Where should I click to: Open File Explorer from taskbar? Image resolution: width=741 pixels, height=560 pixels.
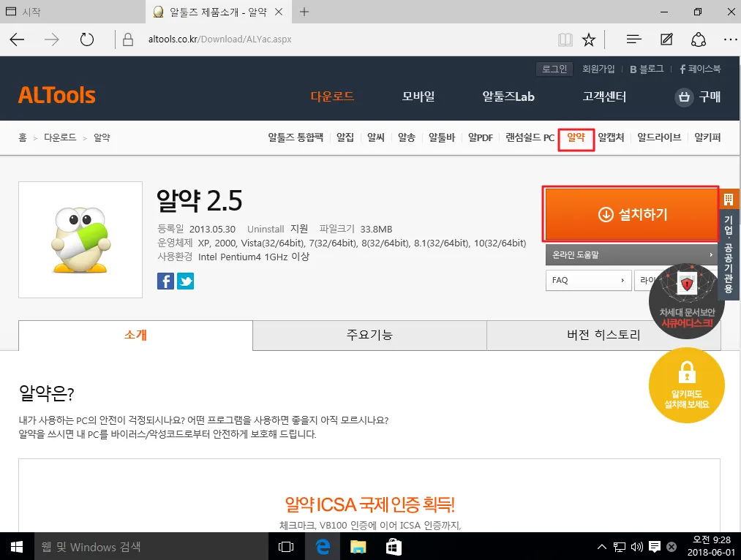[x=358, y=547]
